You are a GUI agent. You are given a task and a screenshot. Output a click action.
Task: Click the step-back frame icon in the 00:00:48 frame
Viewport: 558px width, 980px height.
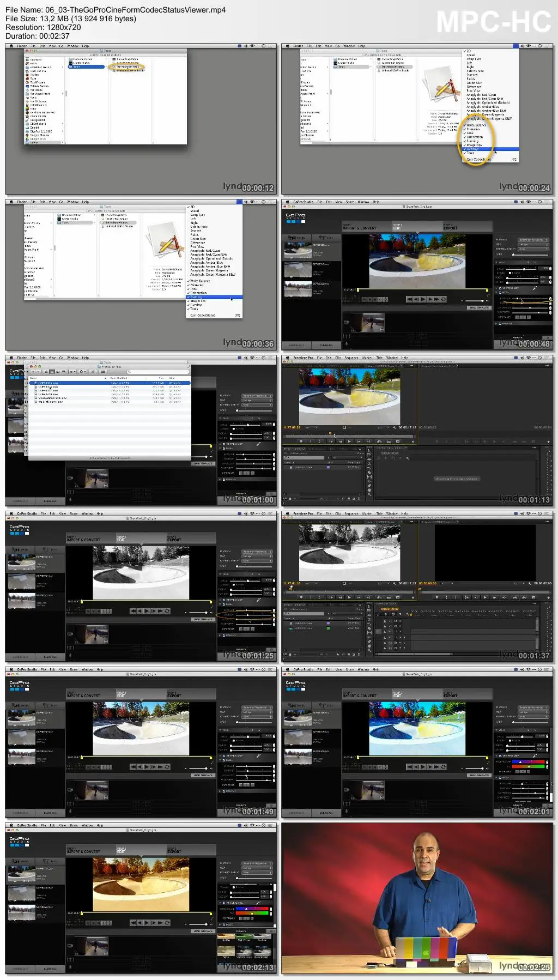point(416,299)
